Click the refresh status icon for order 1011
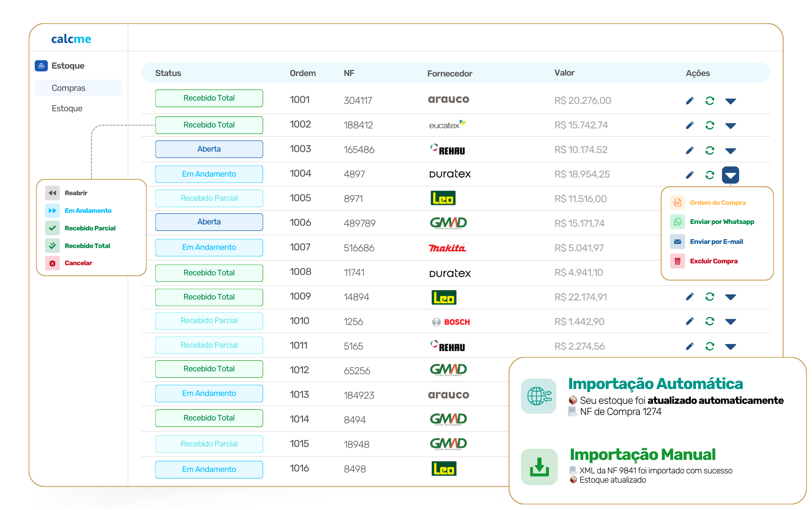The image size is (812, 510). 709,346
